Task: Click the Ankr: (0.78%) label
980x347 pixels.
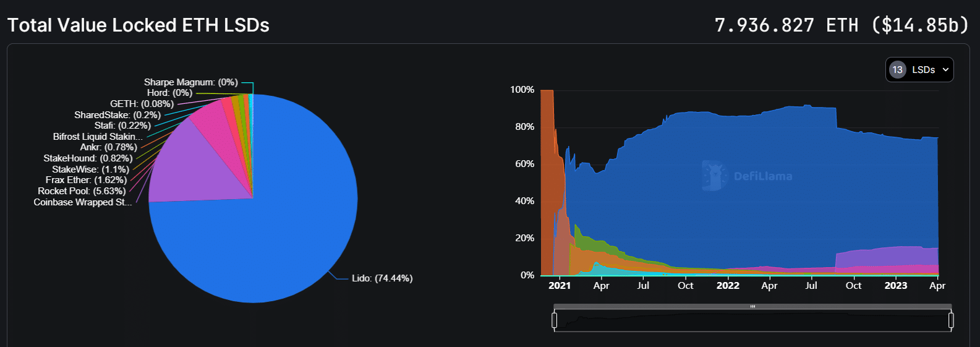Action: click(x=108, y=147)
